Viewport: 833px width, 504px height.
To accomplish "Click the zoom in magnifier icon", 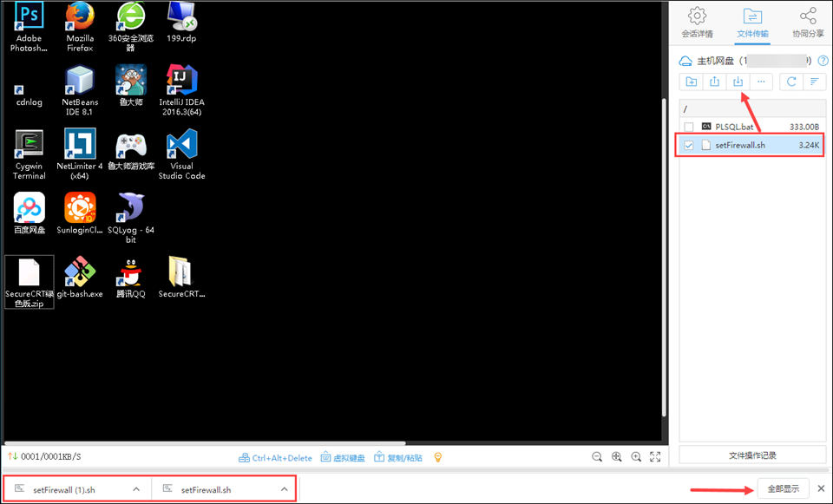I will [x=636, y=457].
